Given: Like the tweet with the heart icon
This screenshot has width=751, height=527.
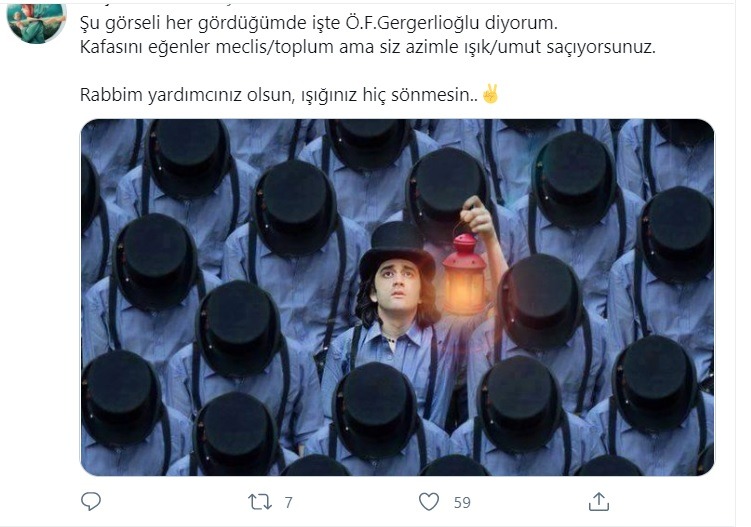Looking at the screenshot, I should pos(429,502).
